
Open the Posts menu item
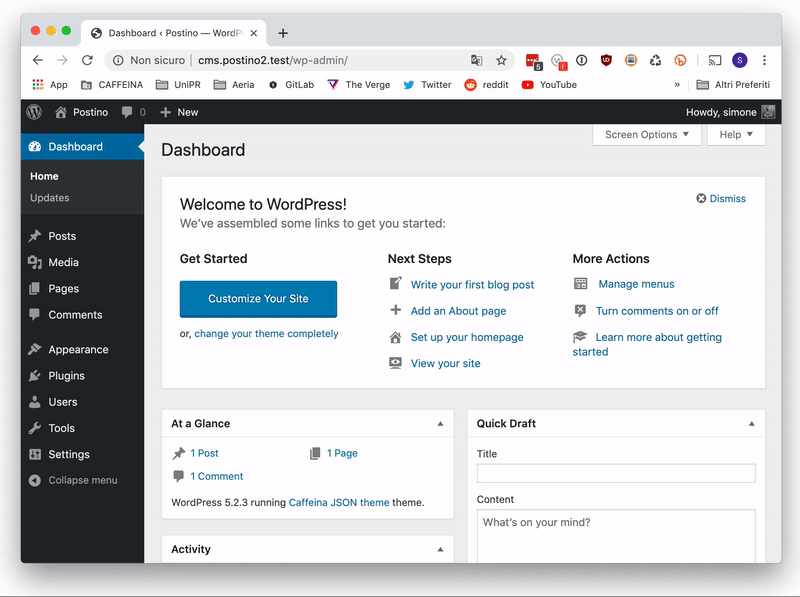(82, 236)
